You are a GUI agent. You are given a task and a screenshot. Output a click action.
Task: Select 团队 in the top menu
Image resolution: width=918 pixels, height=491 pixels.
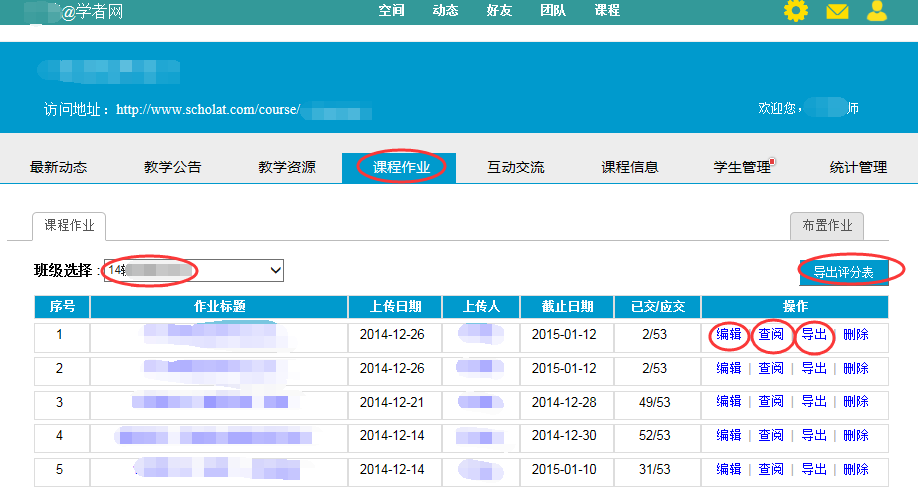(553, 11)
